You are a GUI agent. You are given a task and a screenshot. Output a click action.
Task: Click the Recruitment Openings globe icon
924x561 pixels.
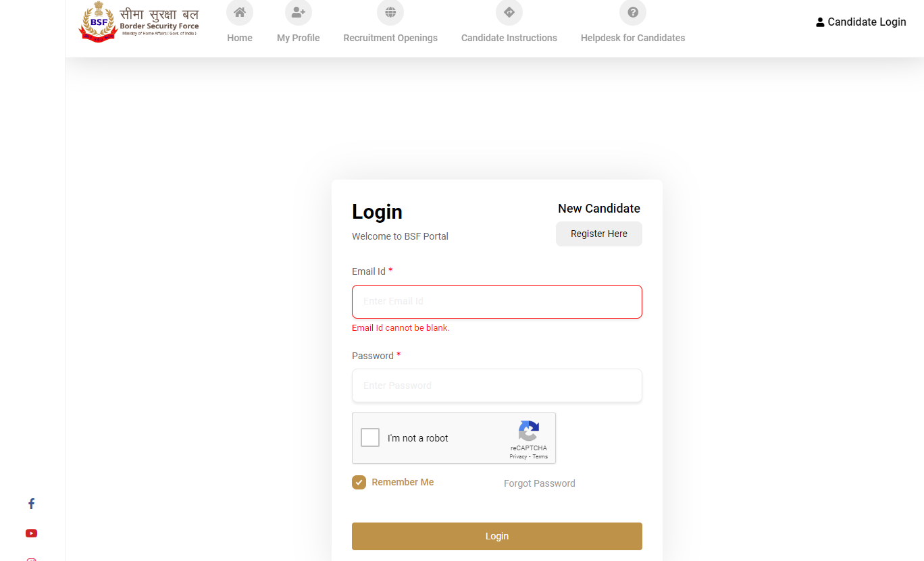(x=390, y=12)
